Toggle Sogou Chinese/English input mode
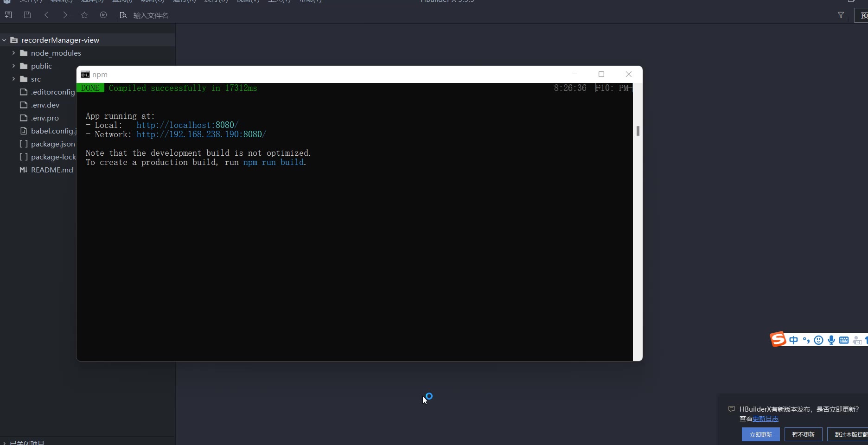 pos(794,340)
